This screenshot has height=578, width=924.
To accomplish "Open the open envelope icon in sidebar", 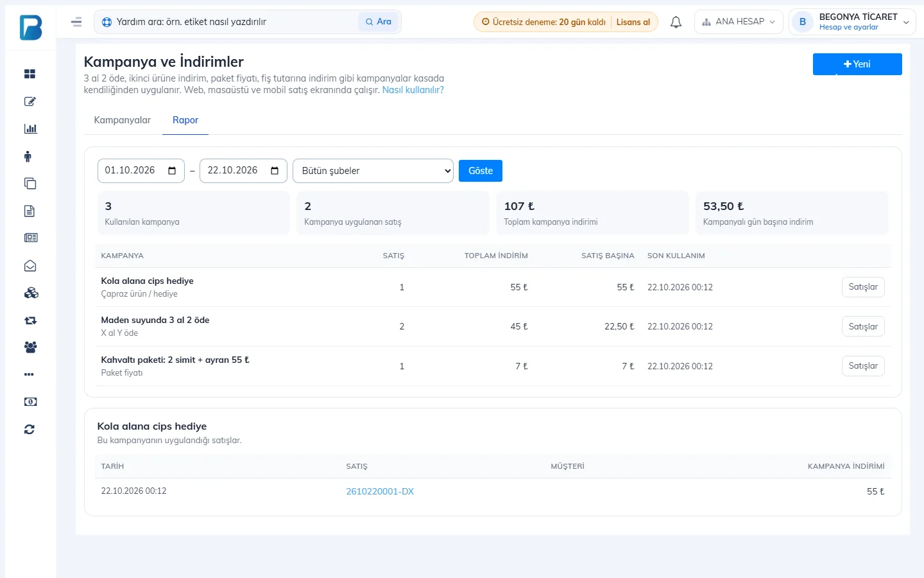I will tap(30, 266).
